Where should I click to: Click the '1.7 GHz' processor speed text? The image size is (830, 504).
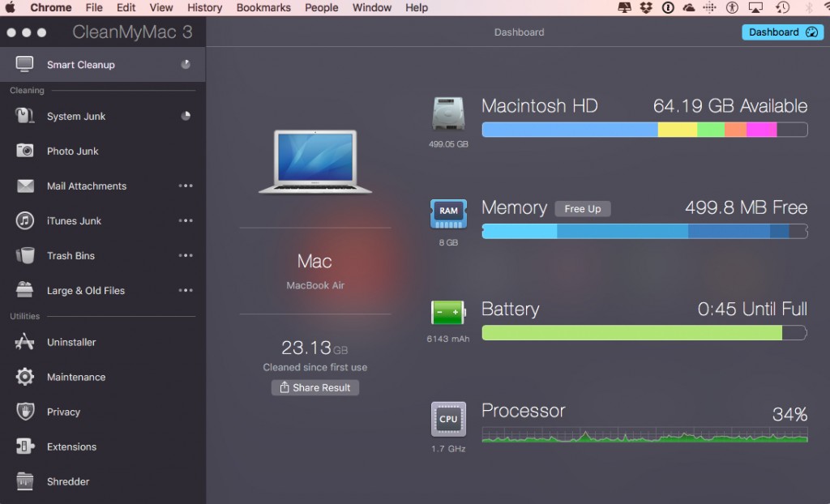[447, 449]
